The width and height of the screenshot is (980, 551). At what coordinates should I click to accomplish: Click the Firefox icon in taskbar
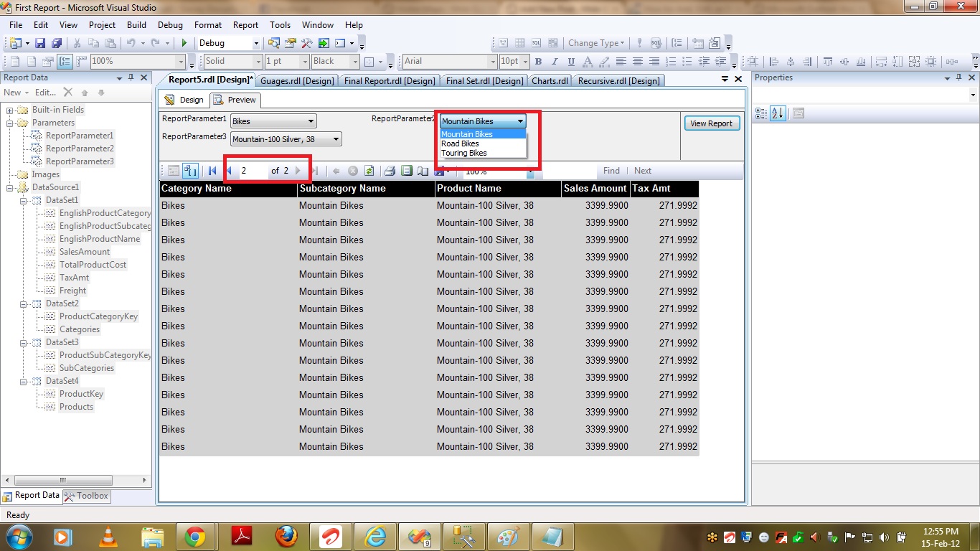click(x=286, y=537)
